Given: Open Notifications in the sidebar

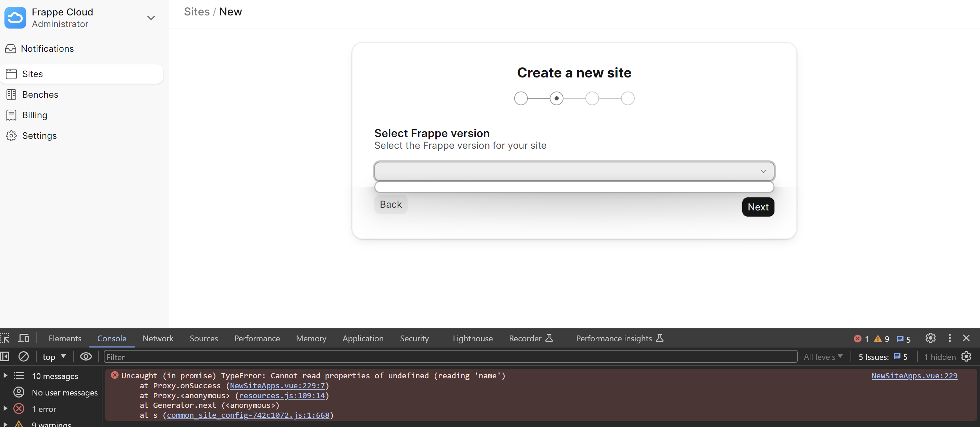Looking at the screenshot, I should pos(82,49).
